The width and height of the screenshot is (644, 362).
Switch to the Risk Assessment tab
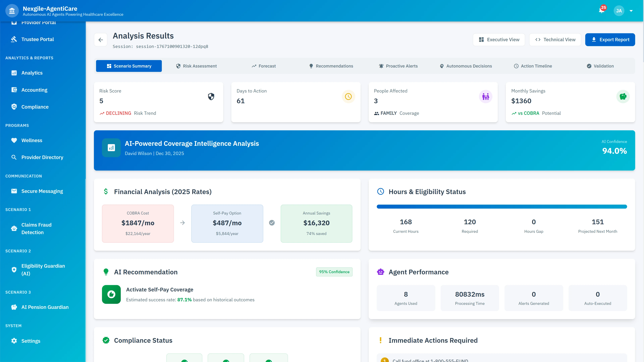[x=196, y=66]
